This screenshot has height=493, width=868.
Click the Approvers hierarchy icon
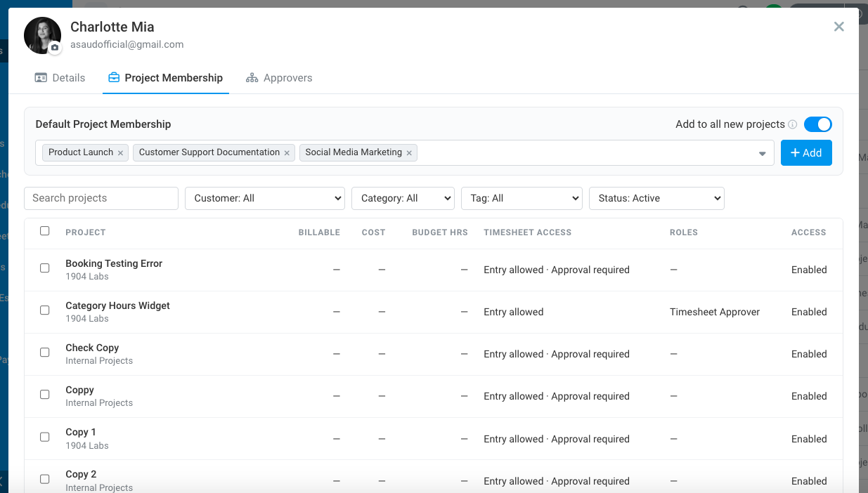tap(252, 78)
